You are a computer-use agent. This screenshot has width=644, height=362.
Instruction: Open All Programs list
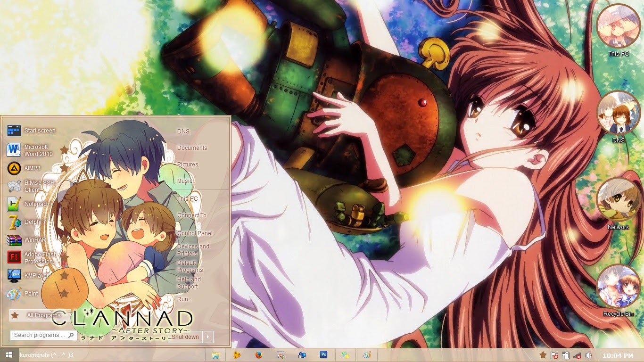[x=40, y=315]
